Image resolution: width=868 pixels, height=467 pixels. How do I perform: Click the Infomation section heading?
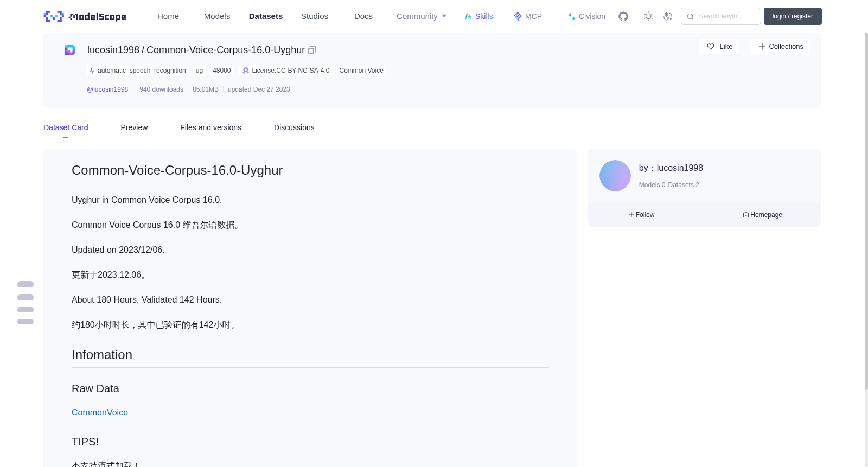102,355
